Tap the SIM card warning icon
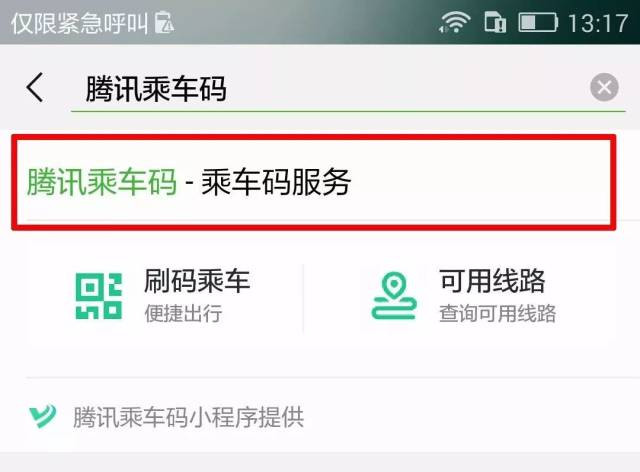 (164, 22)
